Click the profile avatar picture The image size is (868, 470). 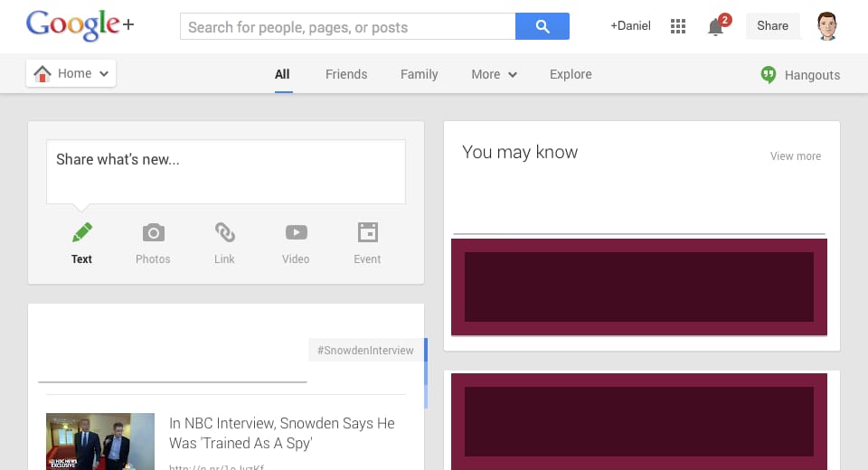pyautogui.click(x=827, y=26)
